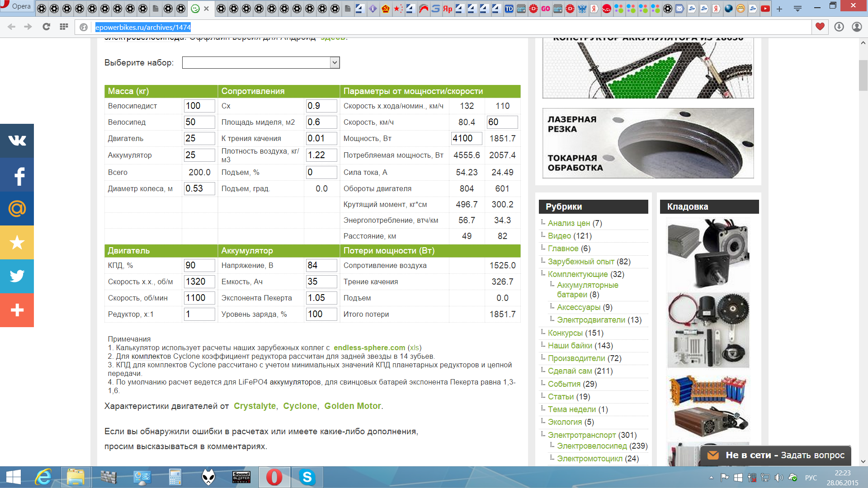This screenshot has height=488, width=868.
Task: Edit the КПД % field
Action: 199,265
